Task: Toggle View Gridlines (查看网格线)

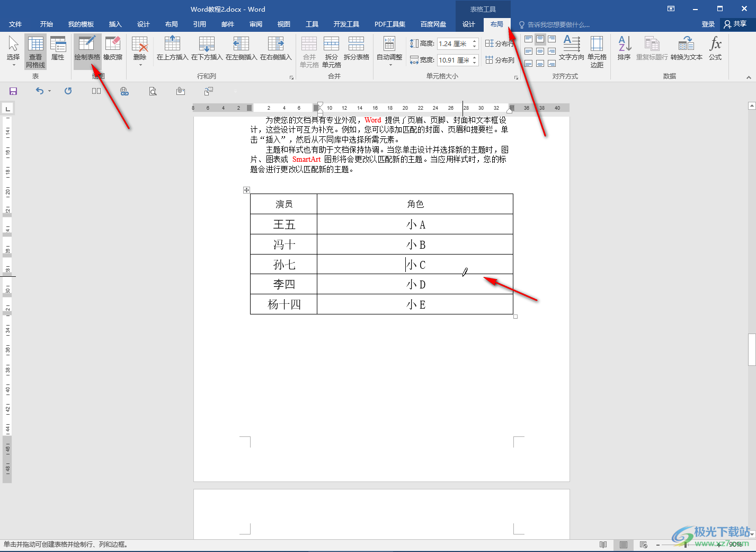Action: pos(35,51)
